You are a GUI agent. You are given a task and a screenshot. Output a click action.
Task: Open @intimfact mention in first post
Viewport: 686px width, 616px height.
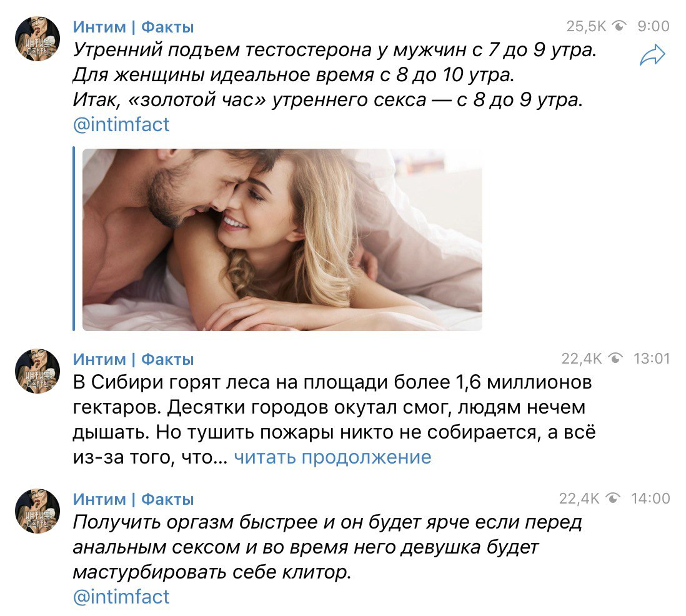[x=121, y=125]
